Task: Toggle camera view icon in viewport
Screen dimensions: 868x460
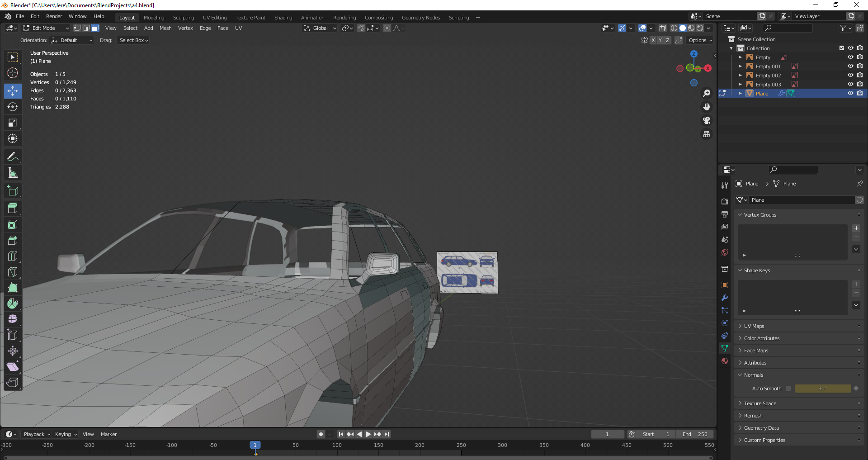Action: 707,120
